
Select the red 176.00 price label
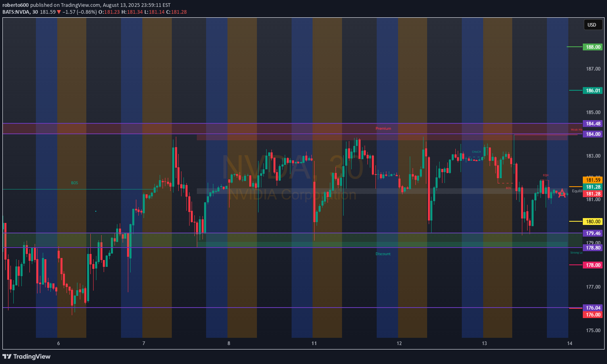point(593,315)
